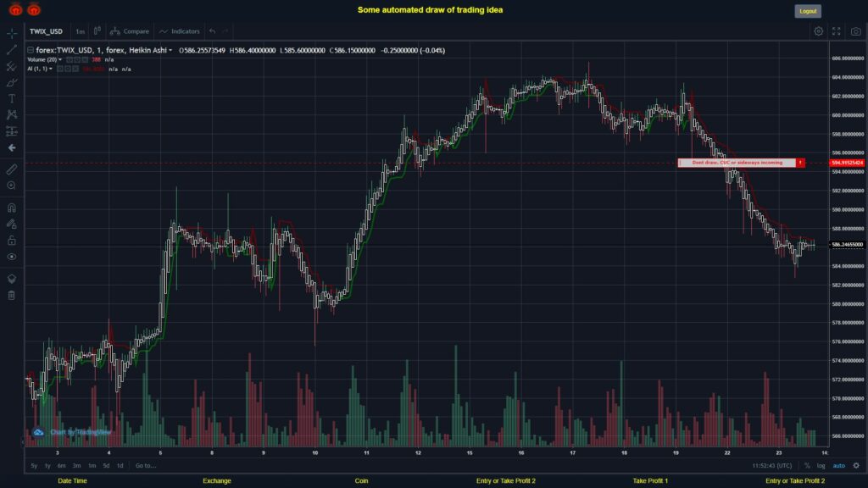
Task: Open the price scale settings gear at bottom right
Action: click(856, 466)
